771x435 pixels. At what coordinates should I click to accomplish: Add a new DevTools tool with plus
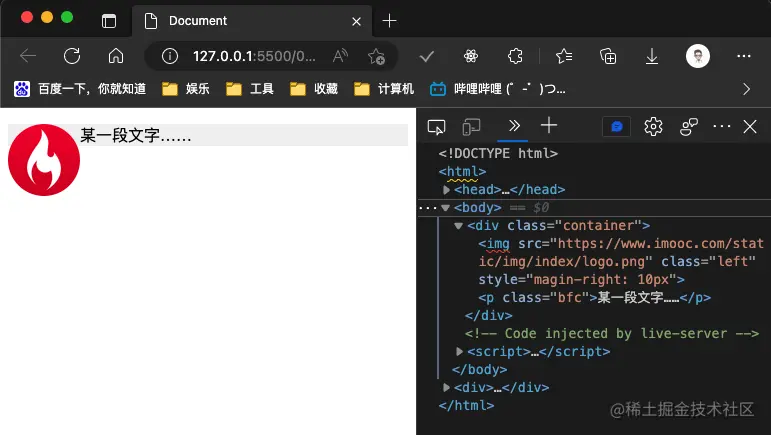549,126
